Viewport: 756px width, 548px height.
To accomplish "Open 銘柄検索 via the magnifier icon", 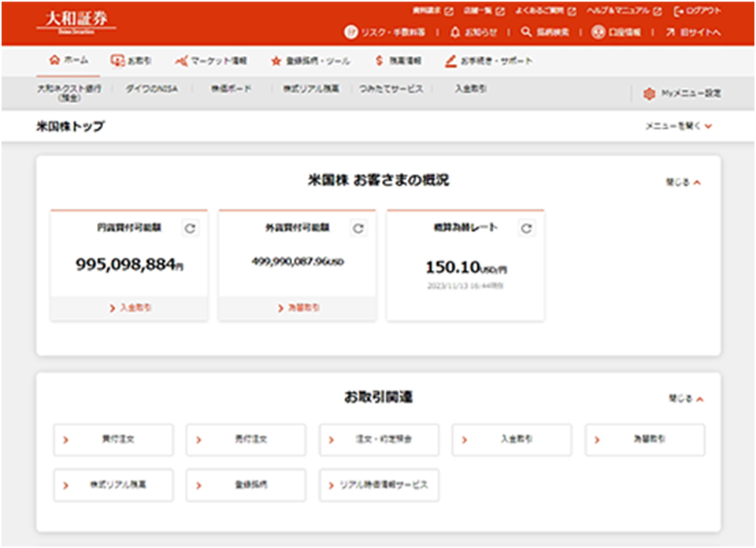I will pyautogui.click(x=526, y=32).
